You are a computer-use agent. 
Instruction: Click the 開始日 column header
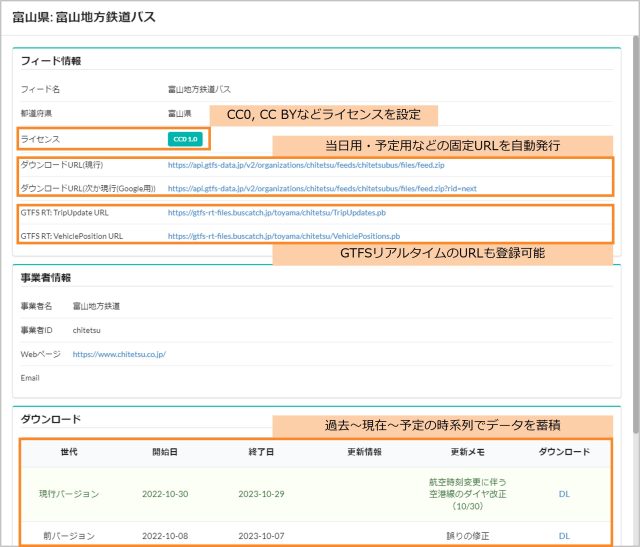(165, 452)
